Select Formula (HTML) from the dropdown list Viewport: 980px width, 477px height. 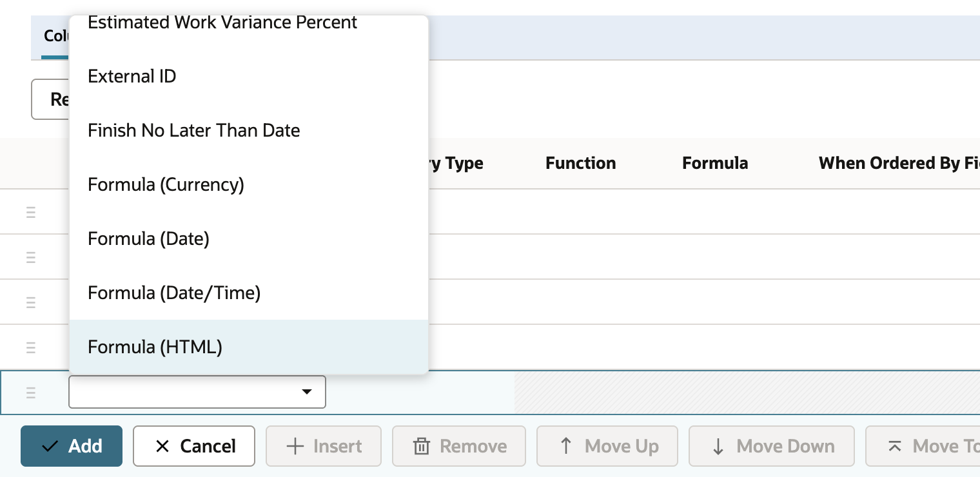click(248, 347)
